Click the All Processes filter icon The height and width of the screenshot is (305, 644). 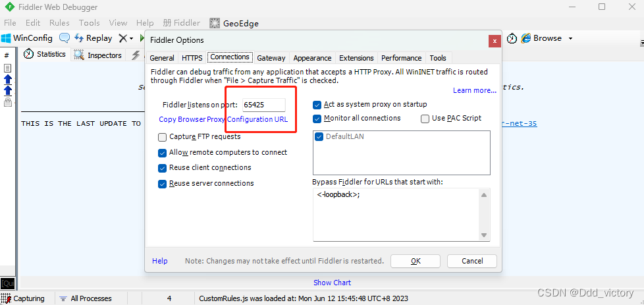pyautogui.click(x=63, y=298)
